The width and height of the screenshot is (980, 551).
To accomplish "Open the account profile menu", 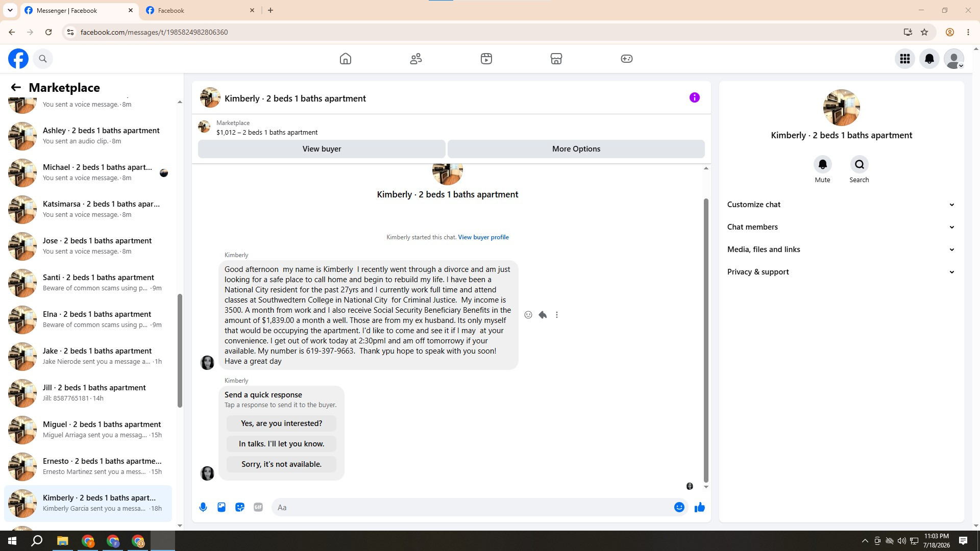I will 954,59.
